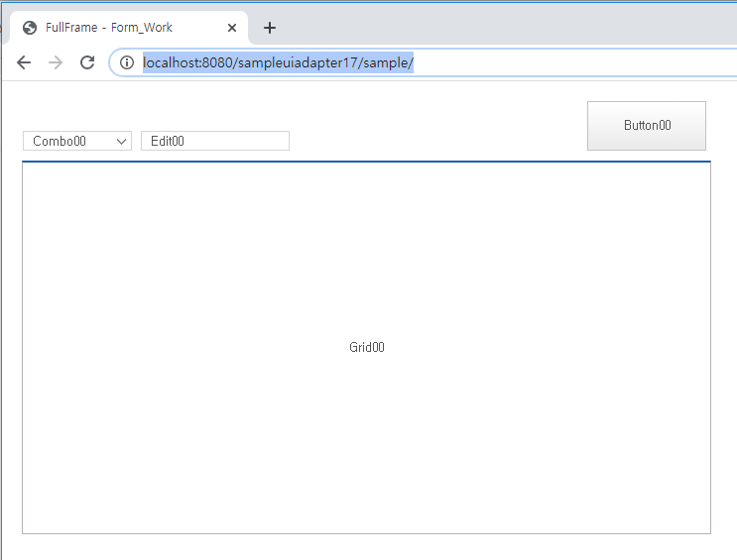
Task: Go back using the browser back arrow
Action: pos(24,62)
